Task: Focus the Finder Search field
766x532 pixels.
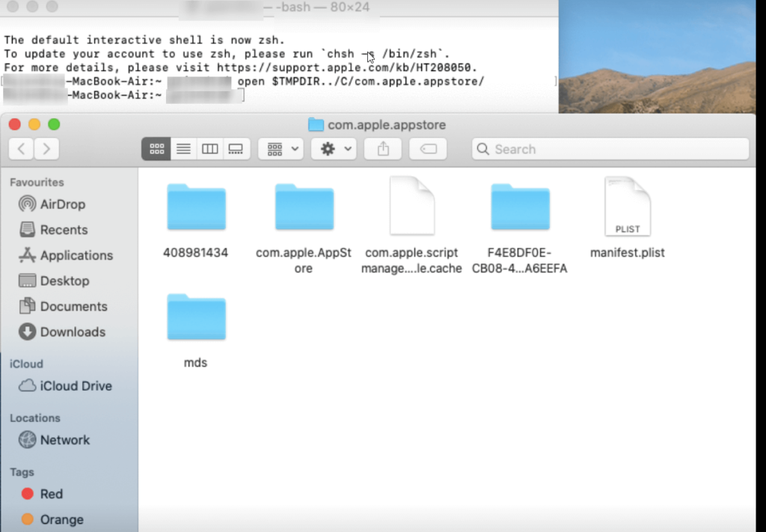Action: pos(610,149)
